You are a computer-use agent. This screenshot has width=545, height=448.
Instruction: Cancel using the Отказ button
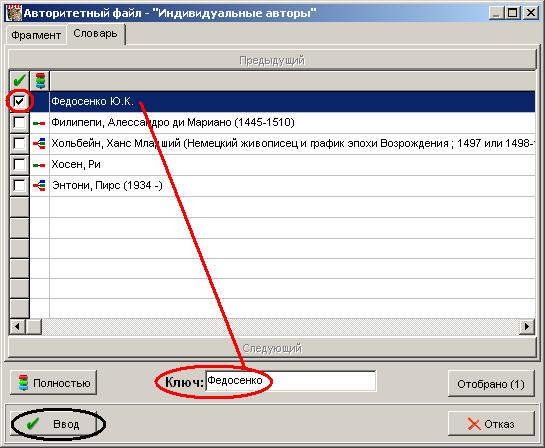pos(491,424)
